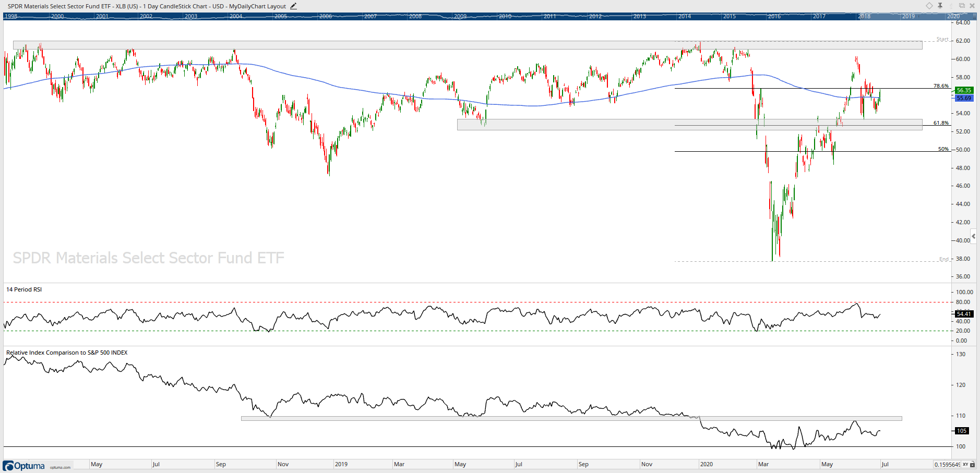The image size is (980, 473).
Task: Open the optuma.com link
Action: (x=60, y=467)
